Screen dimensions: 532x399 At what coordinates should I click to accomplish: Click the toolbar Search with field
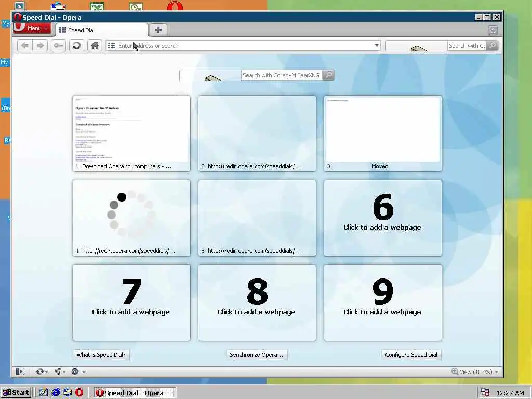point(467,46)
